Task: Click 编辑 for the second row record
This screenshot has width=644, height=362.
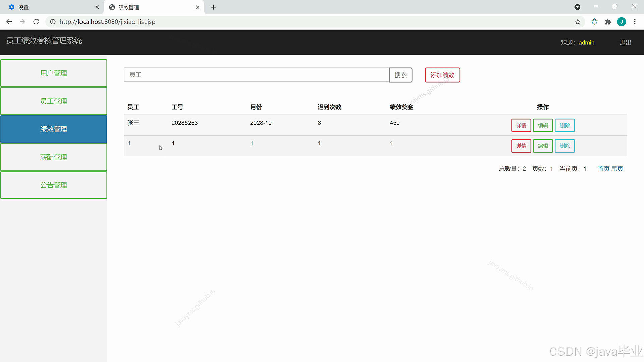Action: point(543,146)
